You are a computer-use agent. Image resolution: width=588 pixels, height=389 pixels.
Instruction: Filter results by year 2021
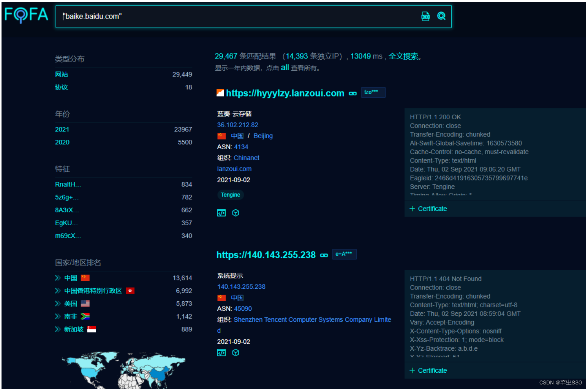tap(62, 130)
